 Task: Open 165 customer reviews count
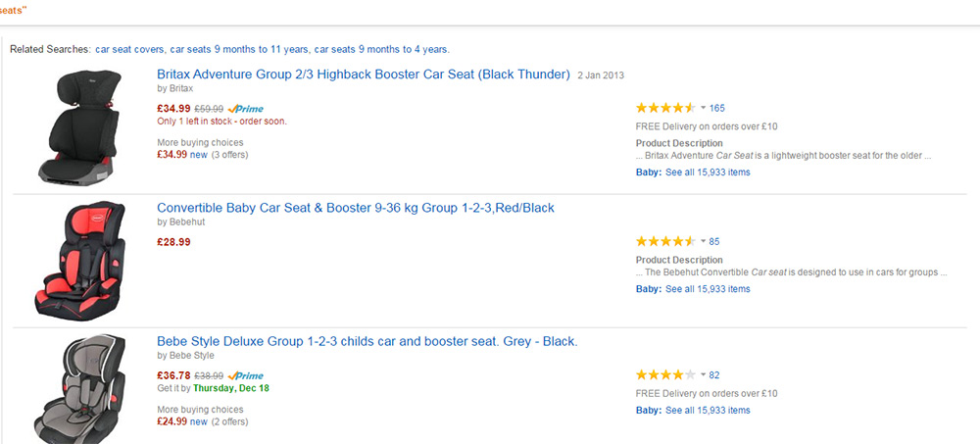717,108
